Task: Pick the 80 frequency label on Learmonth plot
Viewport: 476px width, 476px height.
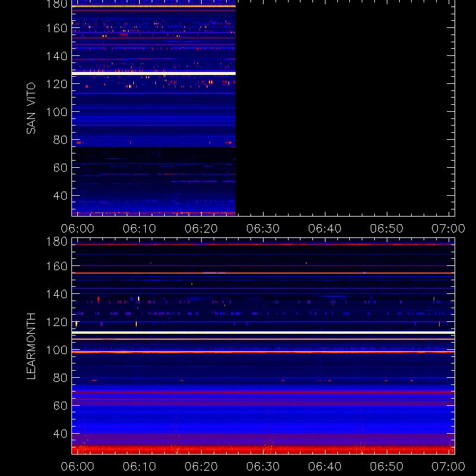Action: 60,378
